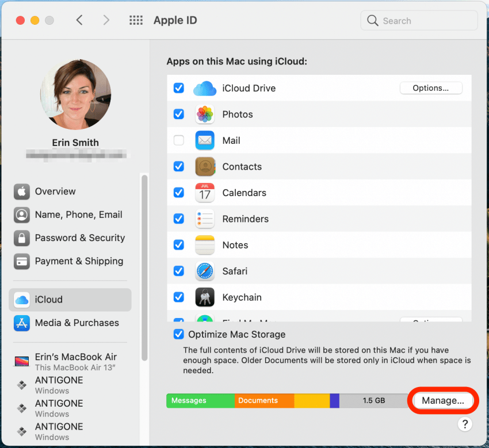Click the Calendars app icon
Image resolution: width=489 pixels, height=448 pixels.
pyautogui.click(x=205, y=193)
